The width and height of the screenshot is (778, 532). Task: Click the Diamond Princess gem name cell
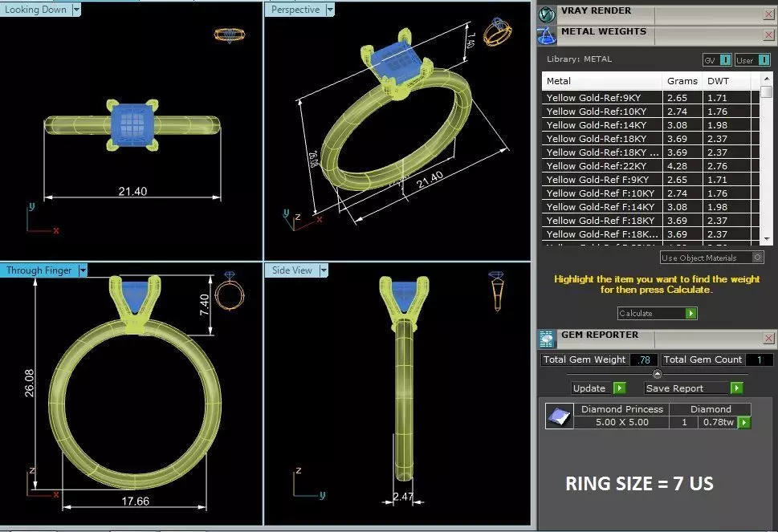point(621,409)
